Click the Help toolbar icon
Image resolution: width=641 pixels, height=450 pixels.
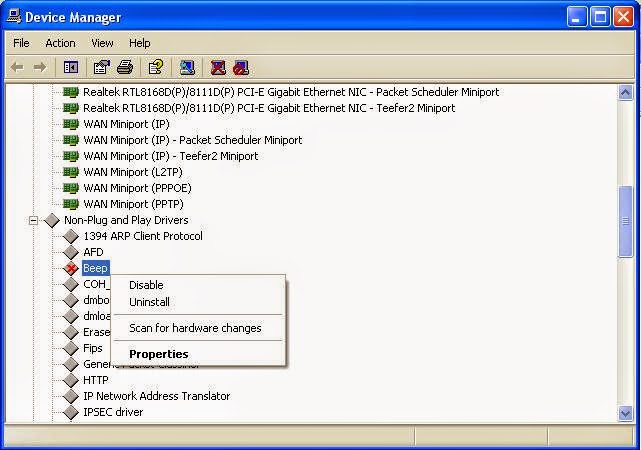tap(156, 67)
